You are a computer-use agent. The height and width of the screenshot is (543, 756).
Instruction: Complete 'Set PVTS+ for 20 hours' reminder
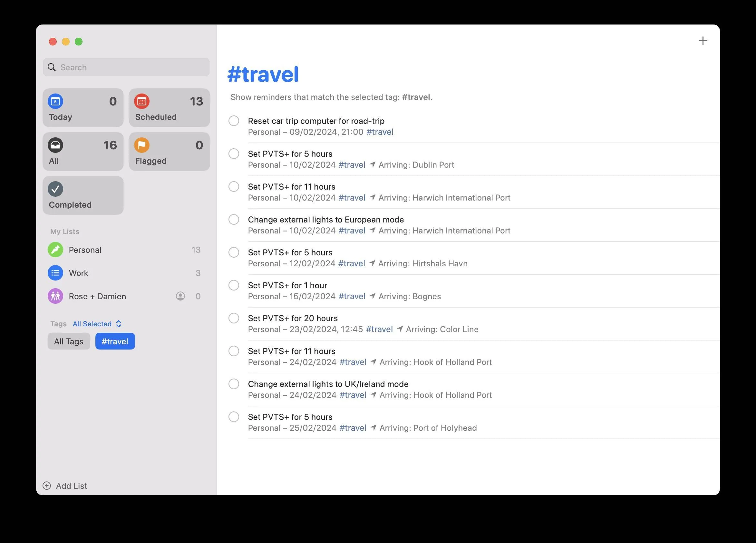[x=234, y=318]
